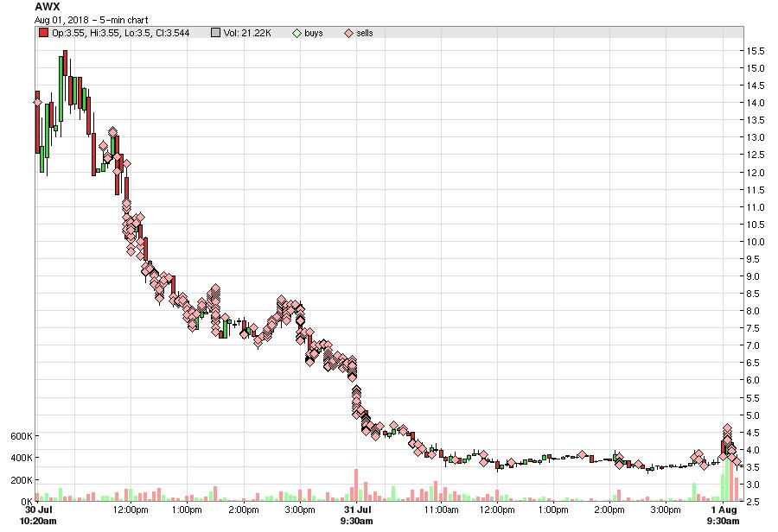Click the 400K volume axis label
This screenshot has width=778, height=532.
22,458
